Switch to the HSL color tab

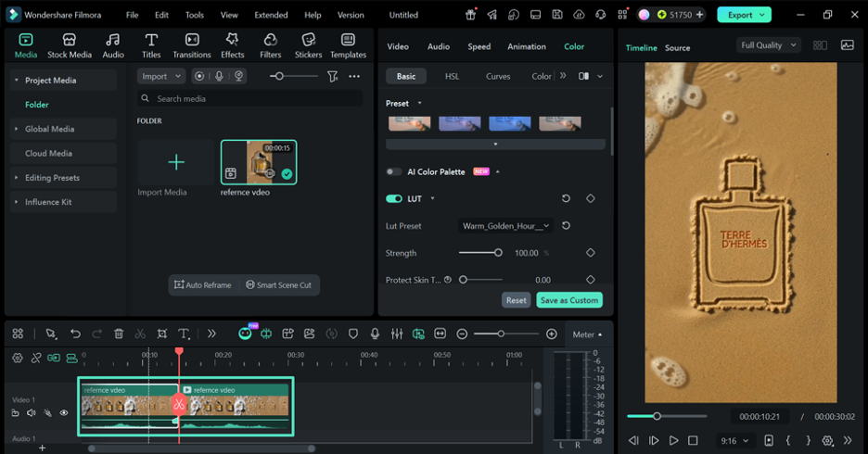(x=452, y=76)
